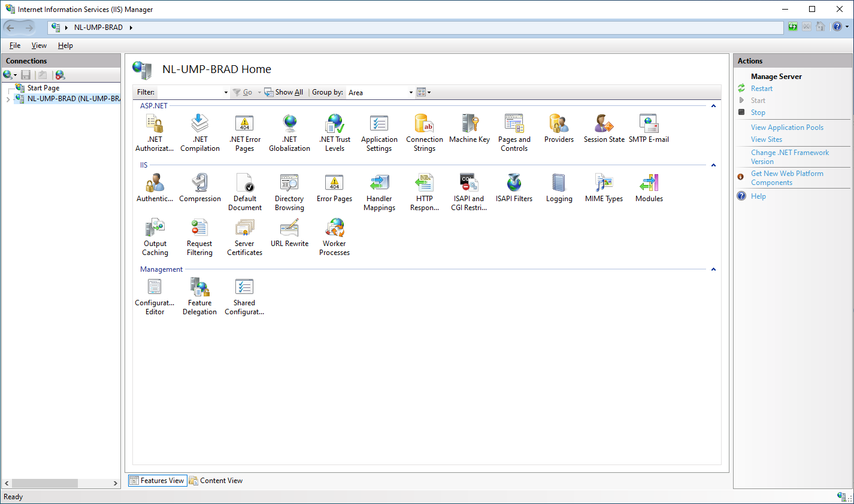Collapse the ASP.NET group section
854x504 pixels.
713,106
